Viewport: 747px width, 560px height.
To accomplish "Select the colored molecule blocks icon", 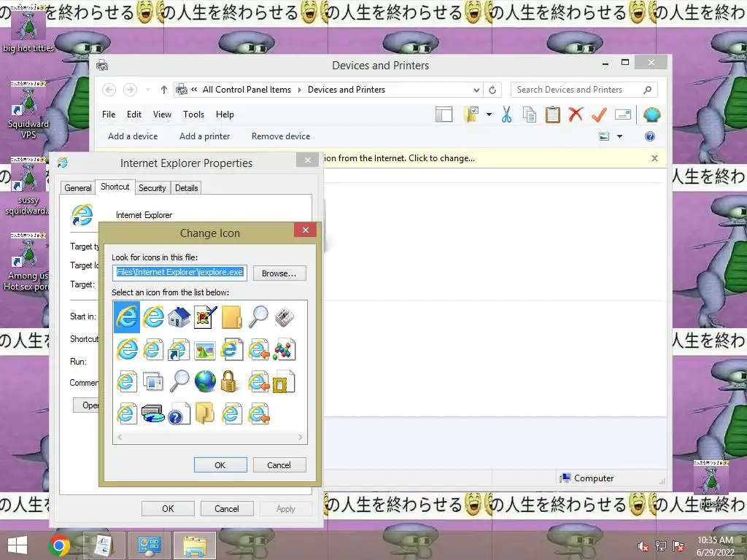I will point(284,350).
